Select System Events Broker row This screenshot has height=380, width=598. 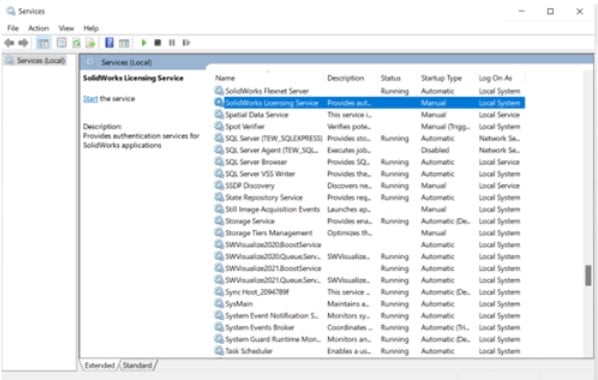coord(369,327)
